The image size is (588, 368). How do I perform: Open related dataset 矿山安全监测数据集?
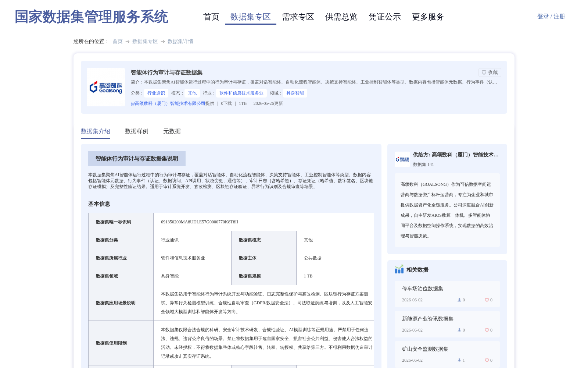pos(425,349)
